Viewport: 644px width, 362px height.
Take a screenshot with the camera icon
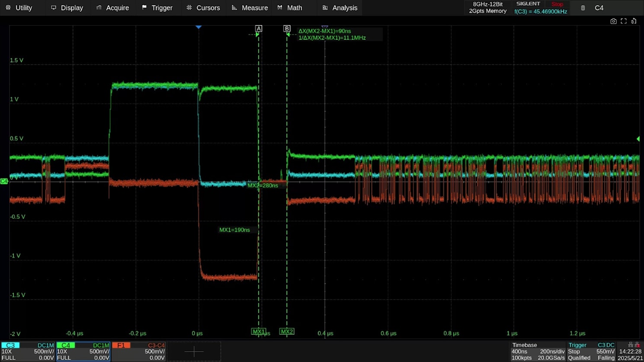[613, 21]
